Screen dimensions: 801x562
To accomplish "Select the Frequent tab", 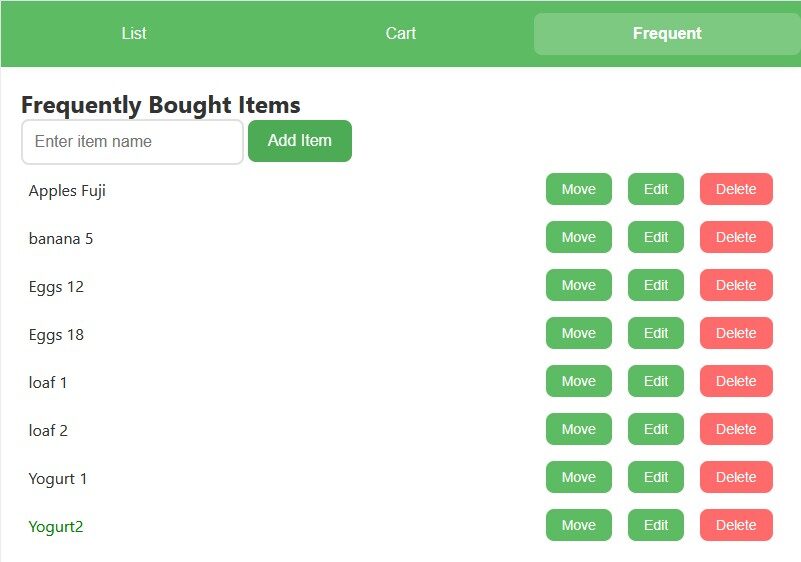I will tap(667, 34).
